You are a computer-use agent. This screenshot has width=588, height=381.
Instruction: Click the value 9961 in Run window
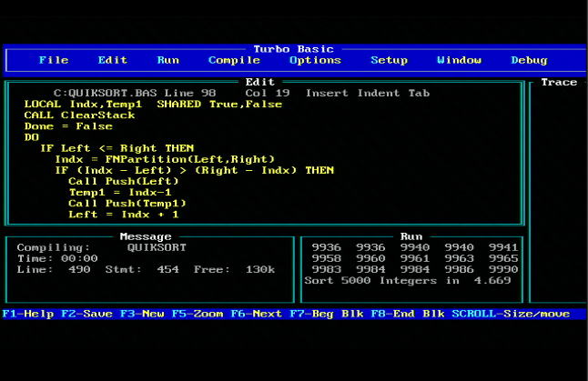[415, 258]
